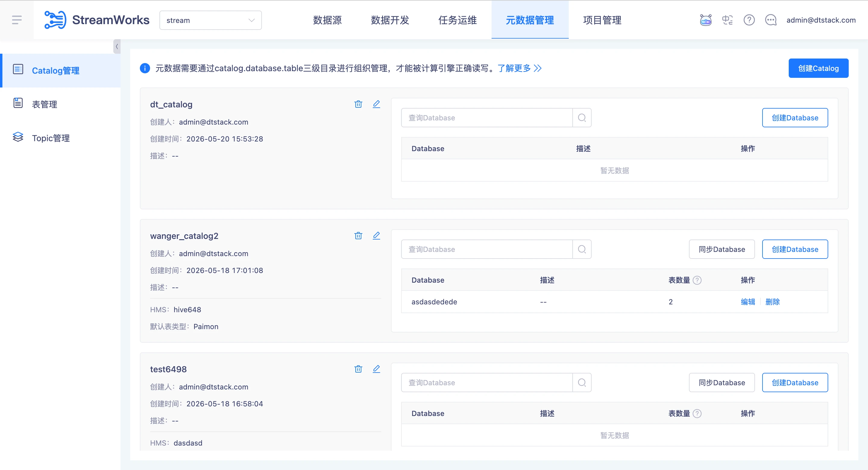Delete test6498 catalog via trash icon
This screenshot has height=470, width=868.
point(358,369)
